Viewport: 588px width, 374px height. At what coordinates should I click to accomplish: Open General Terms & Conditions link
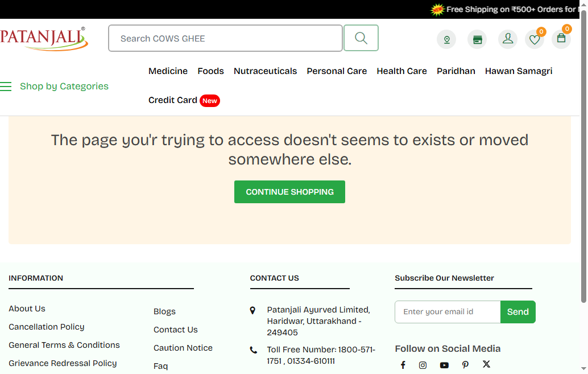pyautogui.click(x=64, y=345)
